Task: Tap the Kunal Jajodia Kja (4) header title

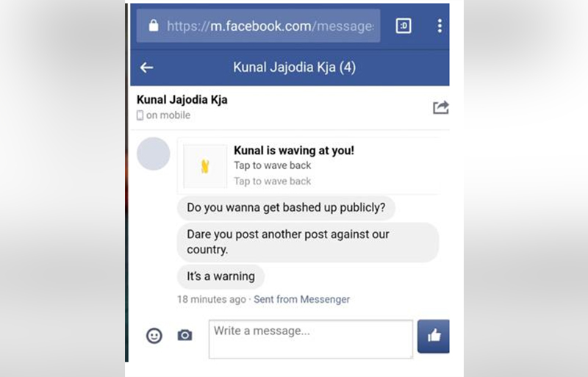Action: (x=295, y=68)
